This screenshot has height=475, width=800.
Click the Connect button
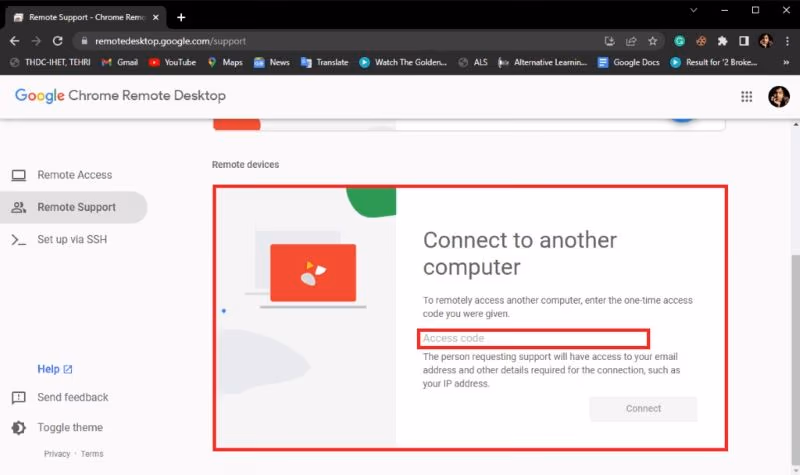(x=643, y=408)
